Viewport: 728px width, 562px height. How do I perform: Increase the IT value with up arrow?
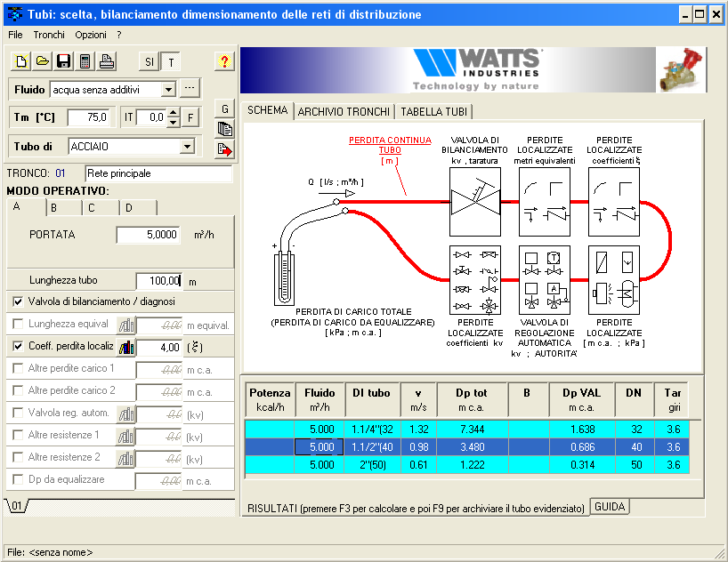click(x=174, y=112)
